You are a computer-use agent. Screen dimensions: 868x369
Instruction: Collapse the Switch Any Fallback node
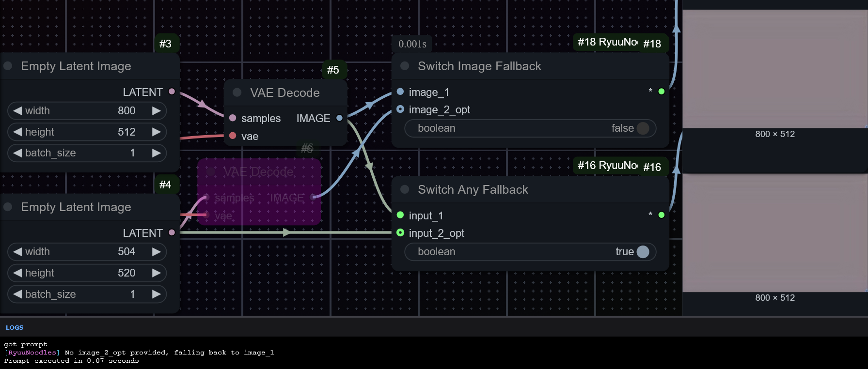point(405,189)
